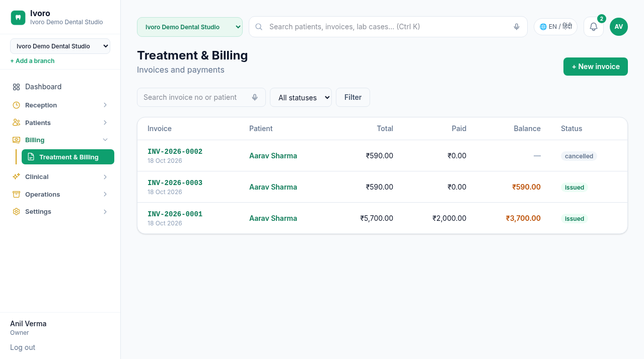Go to Dashboard

(60, 87)
